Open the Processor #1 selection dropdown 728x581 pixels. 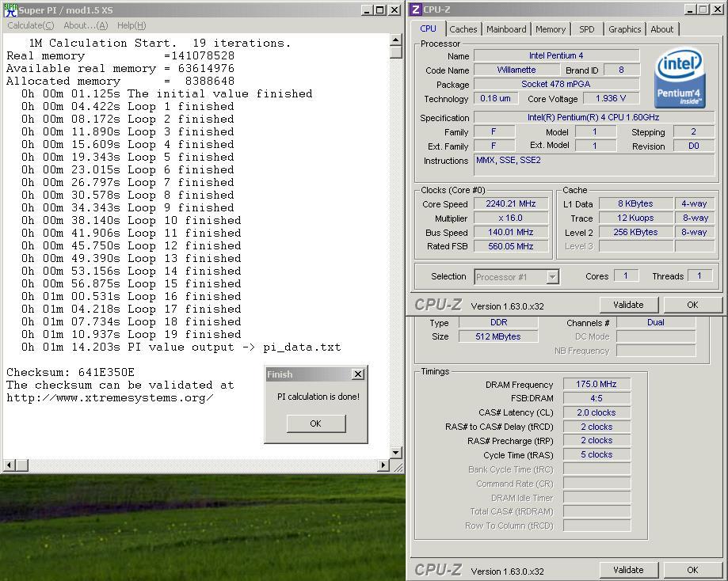pos(552,277)
